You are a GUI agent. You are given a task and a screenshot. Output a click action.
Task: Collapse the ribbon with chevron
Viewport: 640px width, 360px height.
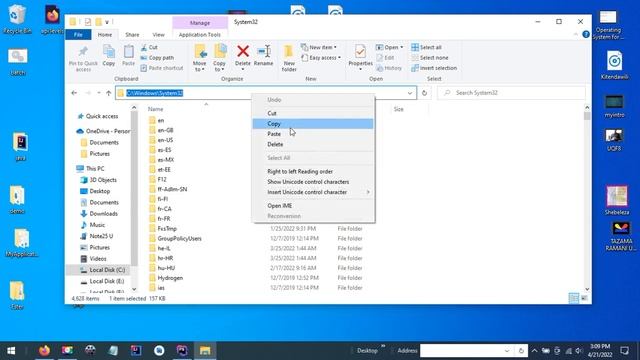[x=576, y=35]
